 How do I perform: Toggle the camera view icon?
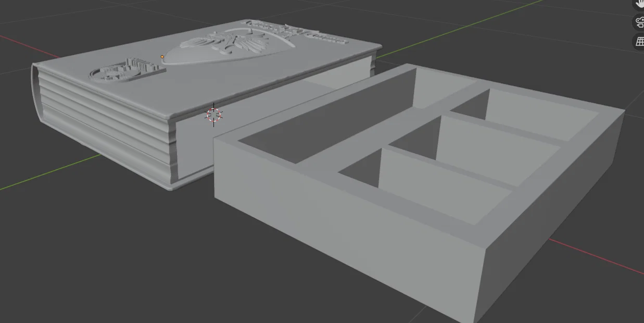(639, 22)
